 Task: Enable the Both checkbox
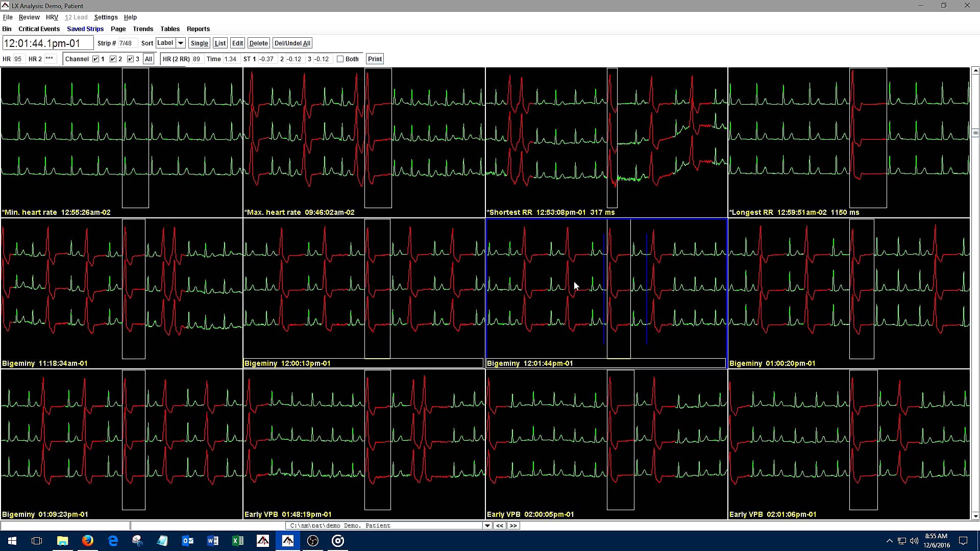pyautogui.click(x=340, y=59)
